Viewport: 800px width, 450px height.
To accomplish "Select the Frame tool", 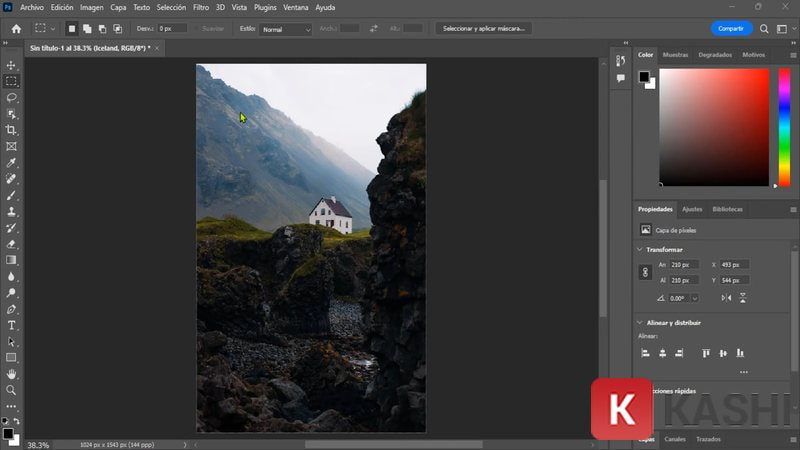I will [11, 146].
